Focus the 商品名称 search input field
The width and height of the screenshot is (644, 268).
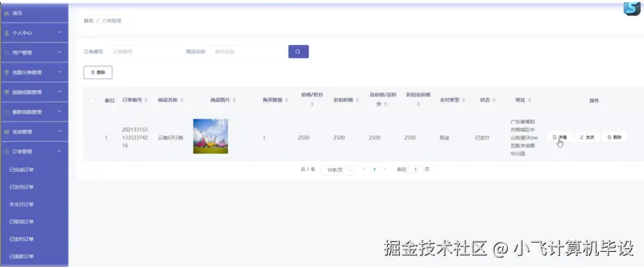tap(246, 52)
